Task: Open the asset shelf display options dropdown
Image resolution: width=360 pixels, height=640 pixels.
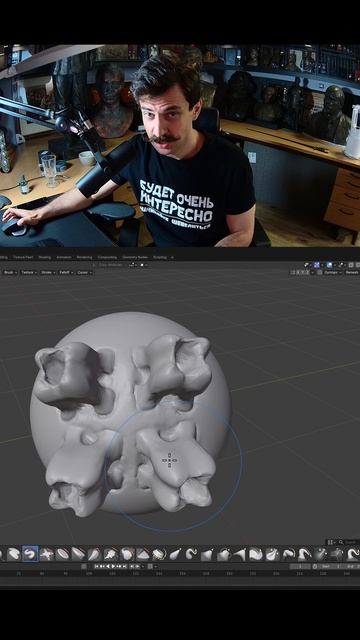Action: click(331, 542)
